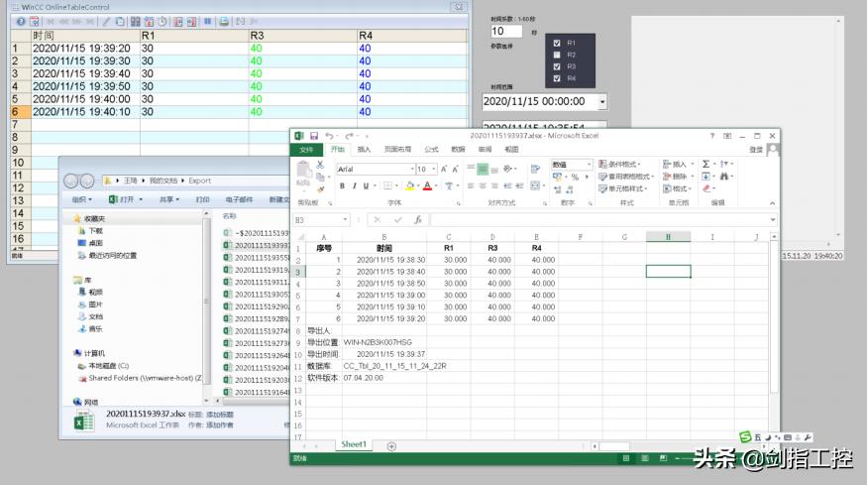Select column H header in Excel
The height and width of the screenshot is (485, 868).
[x=668, y=237]
